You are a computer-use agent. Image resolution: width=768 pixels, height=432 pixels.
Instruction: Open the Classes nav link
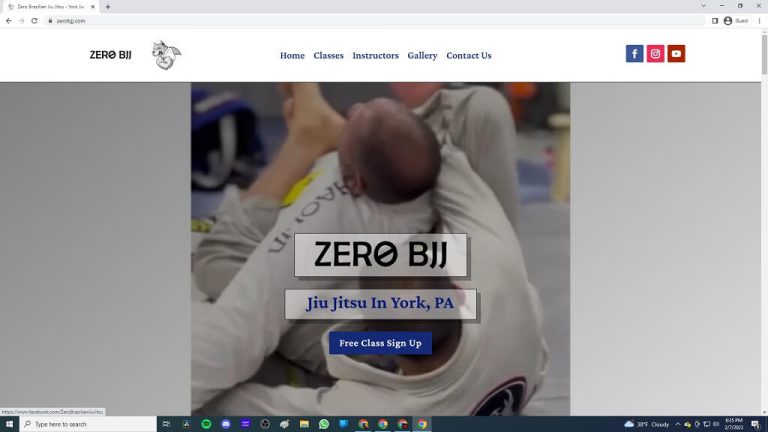click(x=329, y=55)
